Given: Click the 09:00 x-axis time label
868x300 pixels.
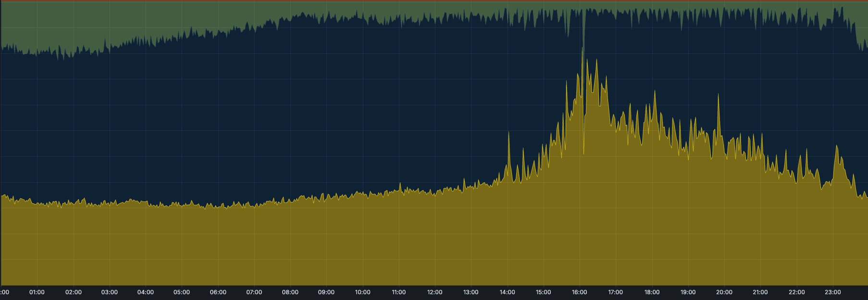Looking at the screenshot, I should tap(326, 292).
